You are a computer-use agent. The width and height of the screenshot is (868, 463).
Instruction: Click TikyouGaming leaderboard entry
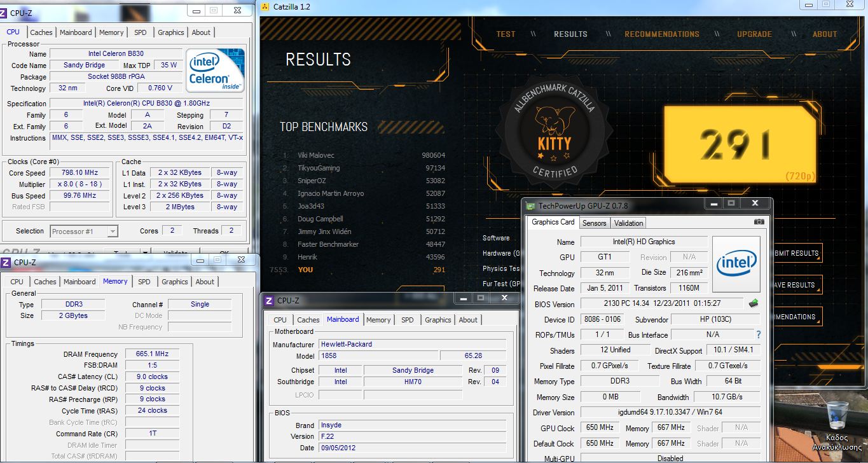363,168
